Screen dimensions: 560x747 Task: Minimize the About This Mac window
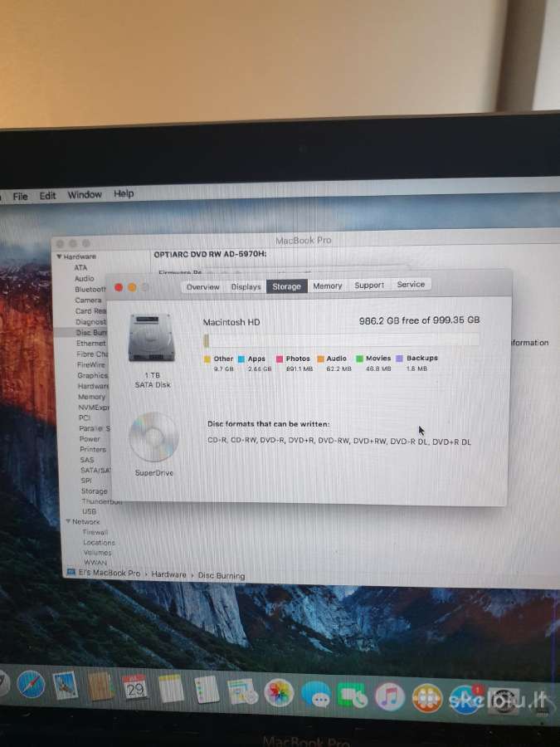132,287
